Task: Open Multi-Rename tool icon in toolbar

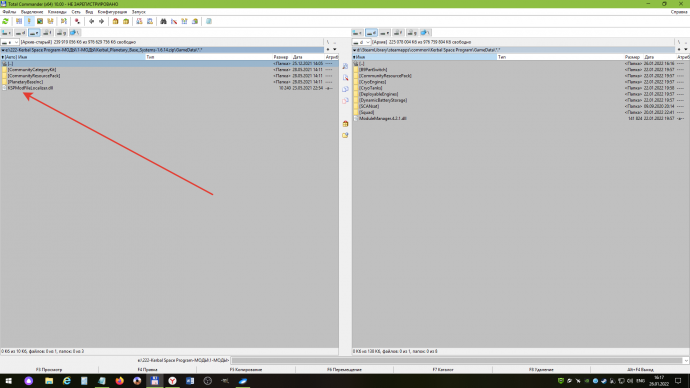Action: click(174, 21)
